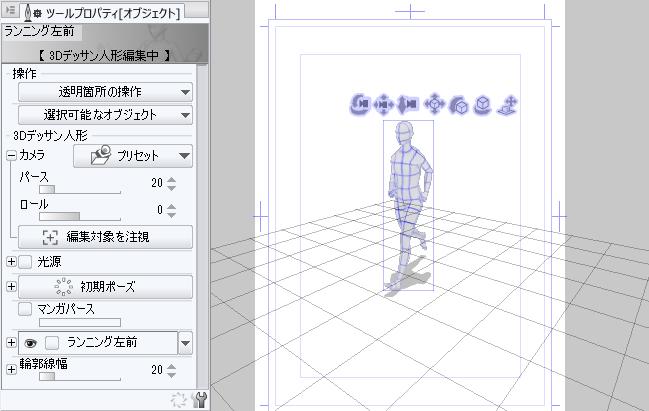Expand the ランニング左前 item
The image size is (649, 411).
coord(11,343)
